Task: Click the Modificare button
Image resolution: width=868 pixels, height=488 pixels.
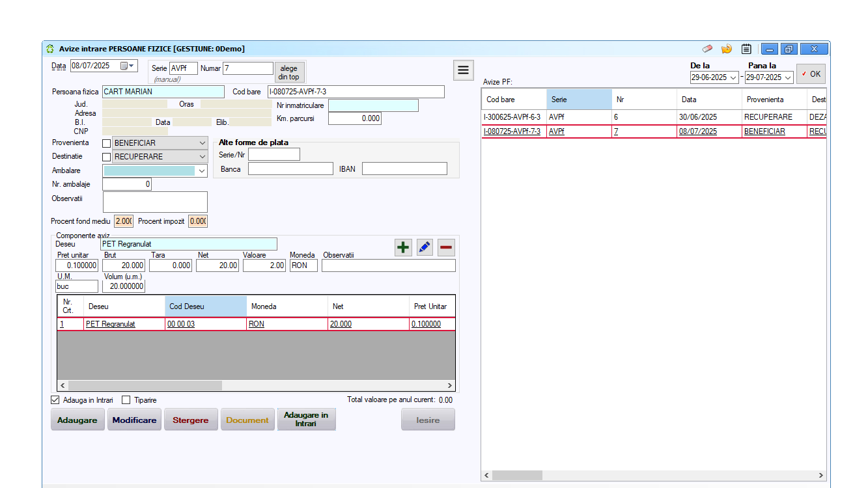Action: coord(134,420)
